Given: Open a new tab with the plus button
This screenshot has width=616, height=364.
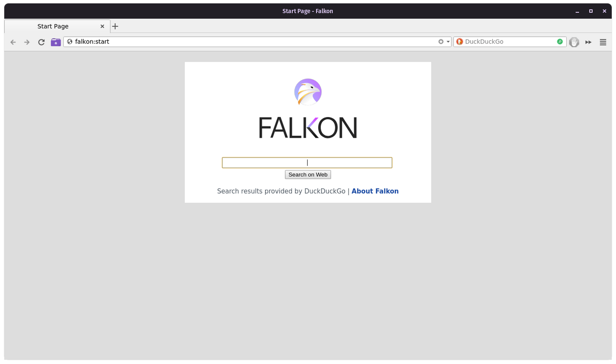Looking at the screenshot, I should [x=115, y=26].
